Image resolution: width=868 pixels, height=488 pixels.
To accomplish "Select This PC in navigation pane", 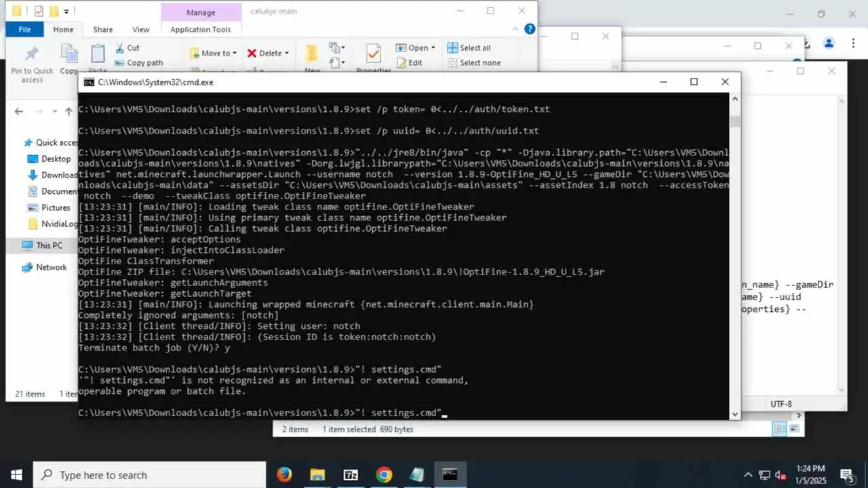I will click(42, 245).
